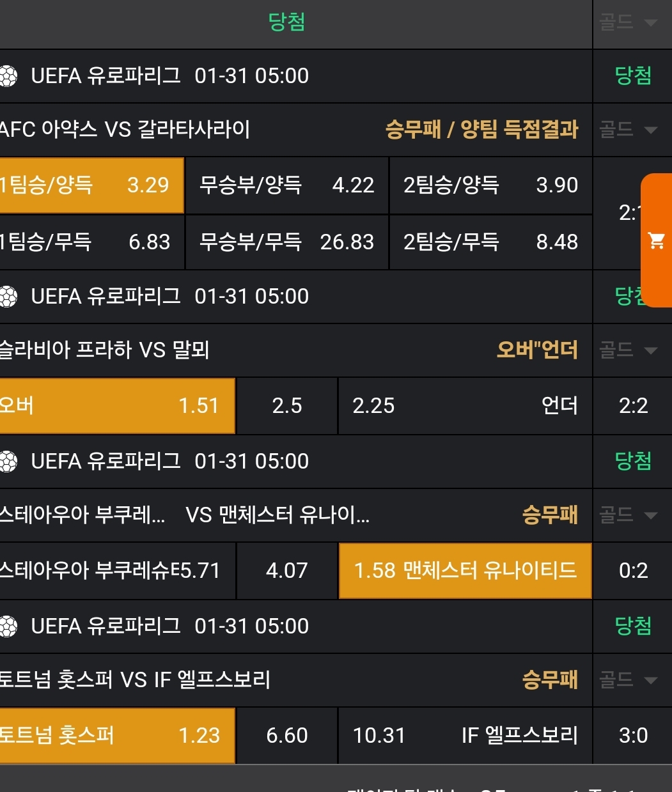This screenshot has height=792, width=672.
Task: Select the 1팀승/양득 3.29 odds option
Action: click(91, 185)
